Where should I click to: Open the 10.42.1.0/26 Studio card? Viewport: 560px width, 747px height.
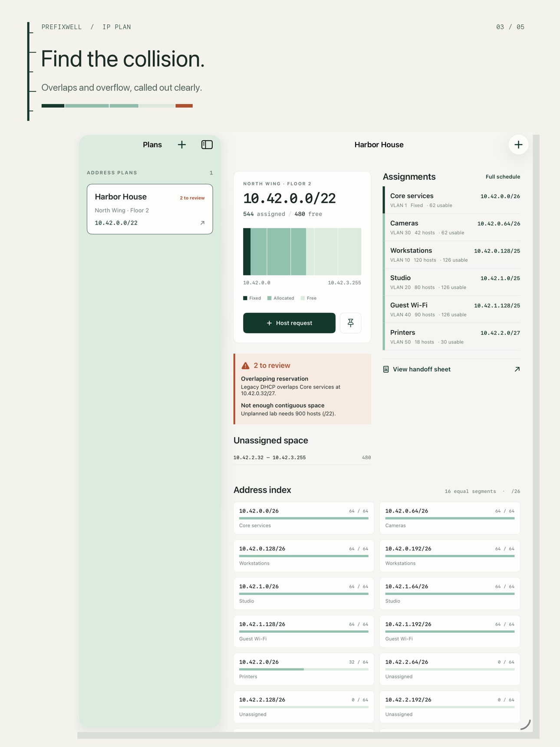(x=303, y=594)
